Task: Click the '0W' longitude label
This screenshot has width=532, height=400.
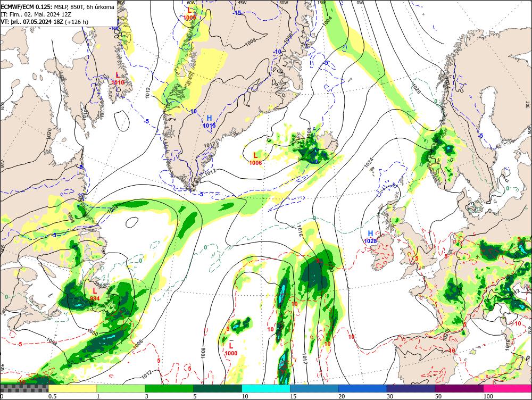Action: 360,2
